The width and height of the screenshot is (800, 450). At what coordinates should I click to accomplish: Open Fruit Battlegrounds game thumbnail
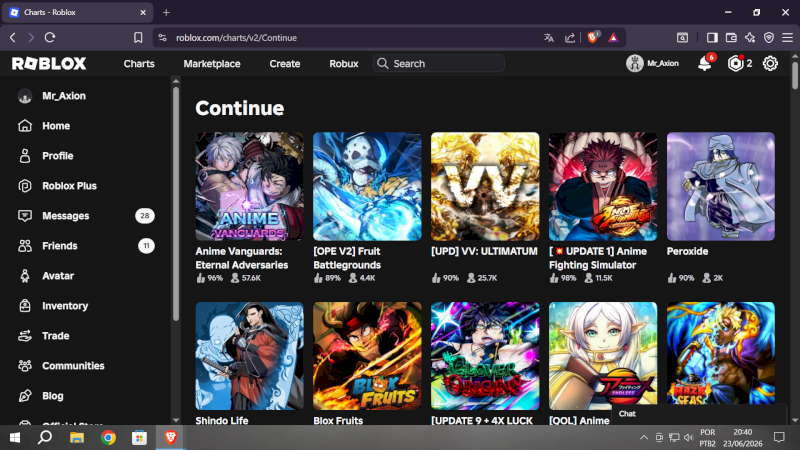pos(367,186)
